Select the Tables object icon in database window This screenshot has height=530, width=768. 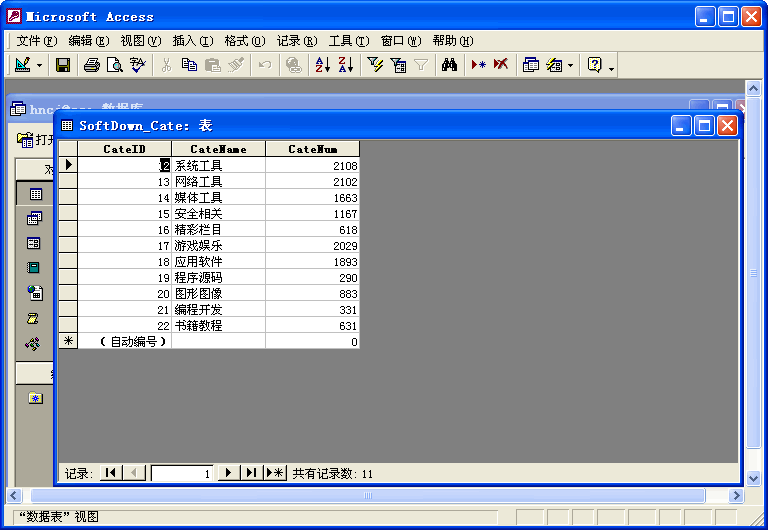[x=35, y=194]
